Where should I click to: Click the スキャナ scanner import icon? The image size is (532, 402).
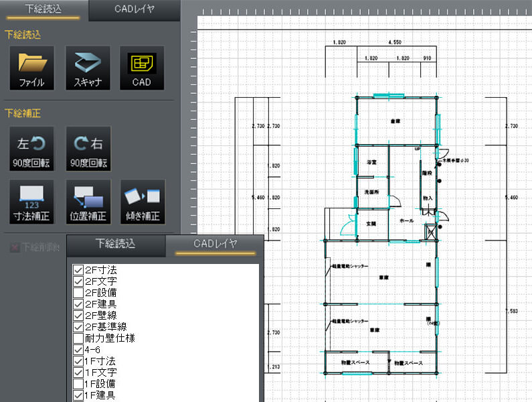(87, 68)
